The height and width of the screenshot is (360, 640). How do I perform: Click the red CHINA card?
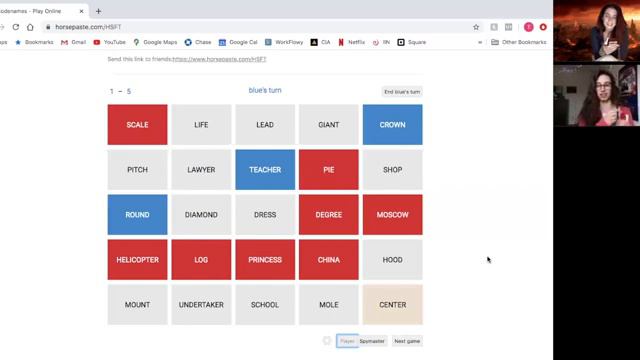coord(329,260)
